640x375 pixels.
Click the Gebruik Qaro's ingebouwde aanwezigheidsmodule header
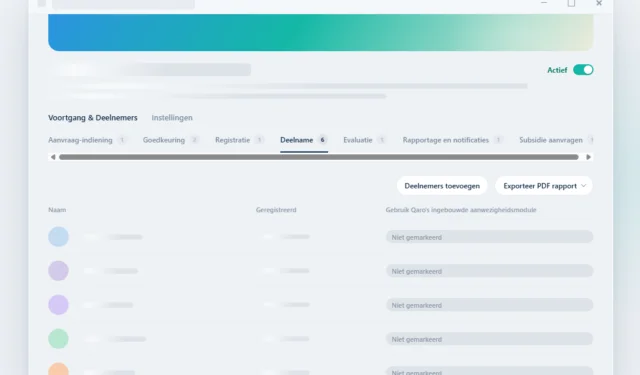461,210
